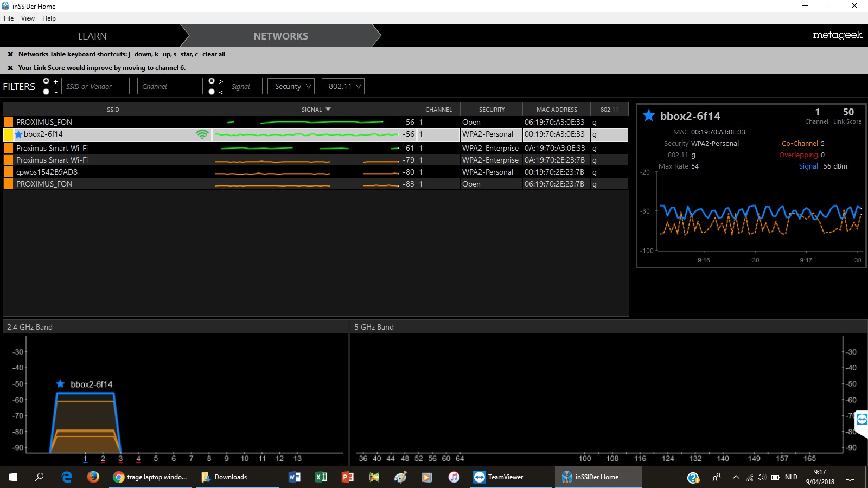Open the Help menu
The image size is (868, 488).
pos(49,18)
